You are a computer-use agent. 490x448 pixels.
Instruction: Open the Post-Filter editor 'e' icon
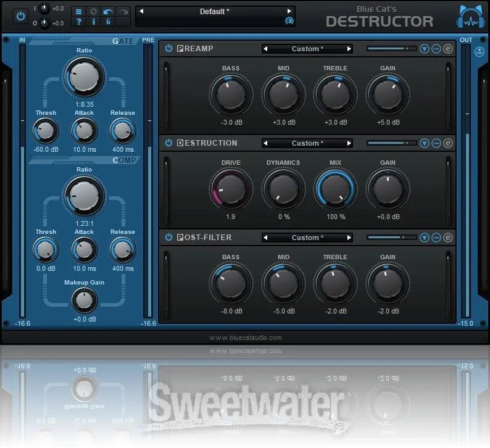coord(448,238)
